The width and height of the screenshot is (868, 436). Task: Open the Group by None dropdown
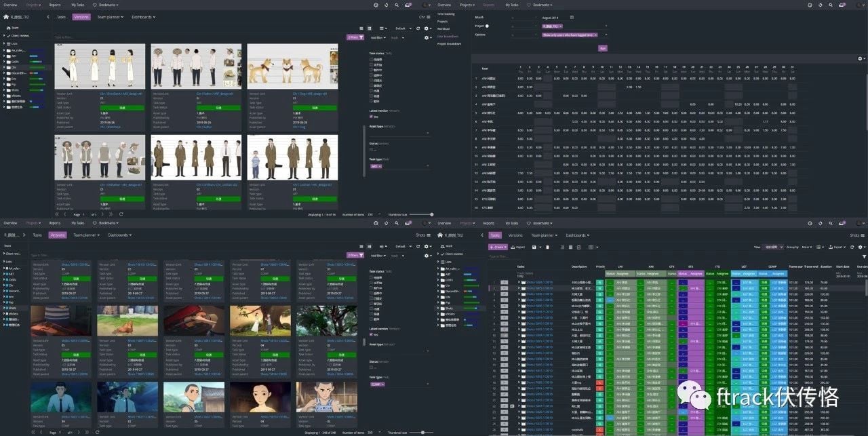807,247
